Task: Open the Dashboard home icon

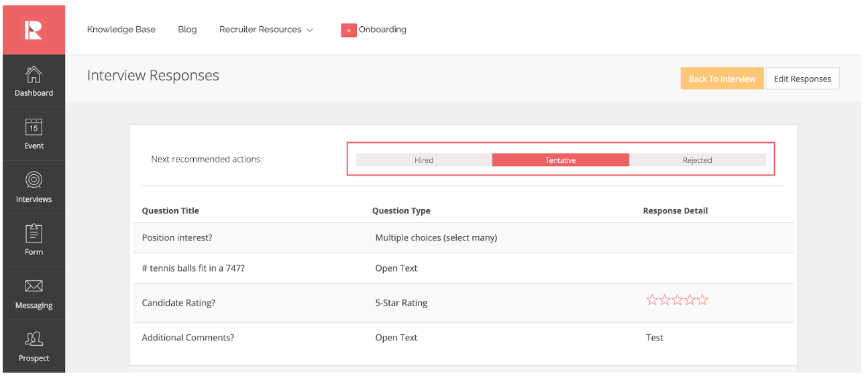Action: tap(34, 74)
